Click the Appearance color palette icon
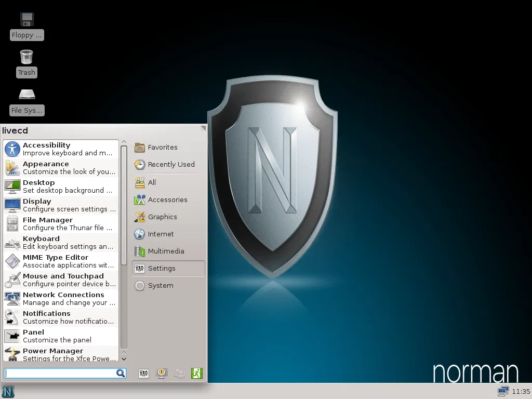Viewport: 532px width, 399px height. pos(12,168)
